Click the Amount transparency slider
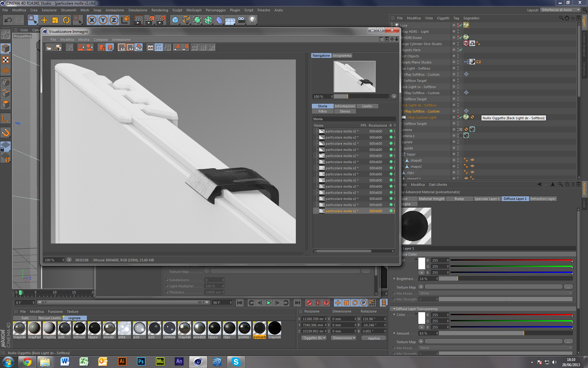Screen dimensions: 588x368 (x=505, y=333)
